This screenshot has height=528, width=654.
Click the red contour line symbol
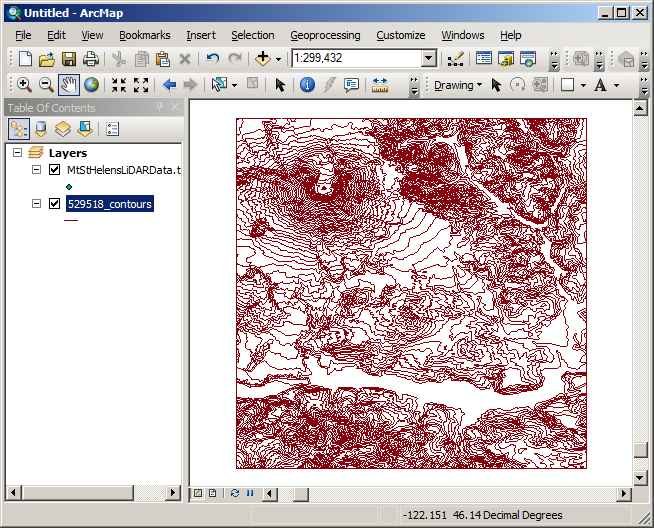tap(71, 221)
